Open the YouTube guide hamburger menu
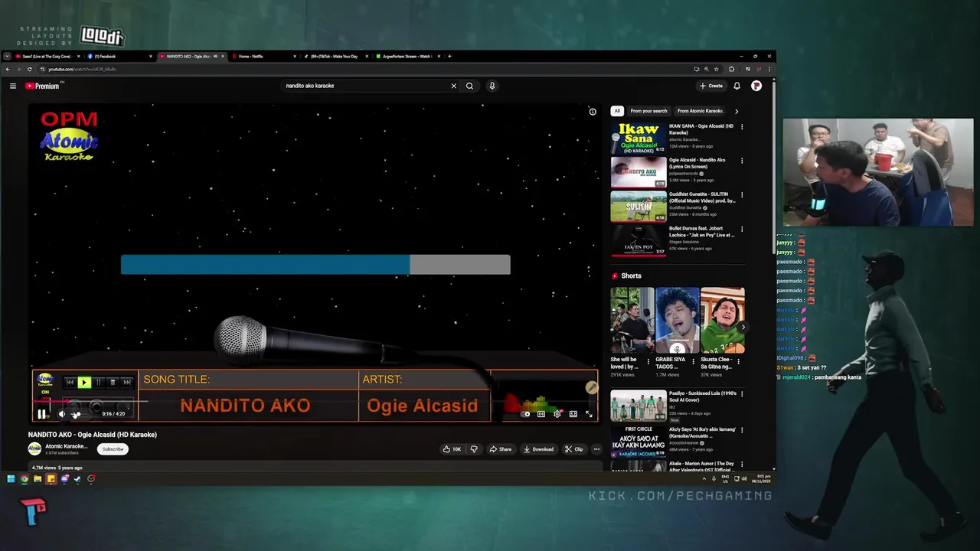The width and height of the screenshot is (980, 551). click(x=13, y=86)
